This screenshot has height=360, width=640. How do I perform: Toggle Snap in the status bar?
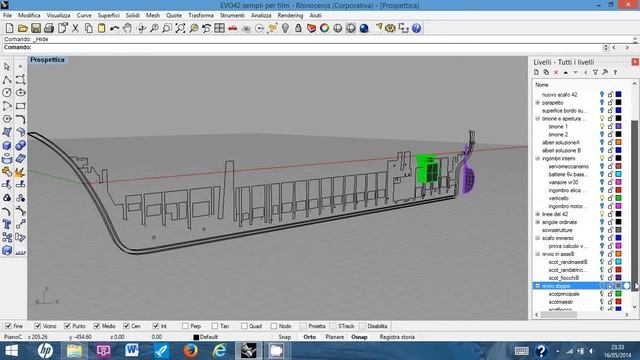(284, 337)
